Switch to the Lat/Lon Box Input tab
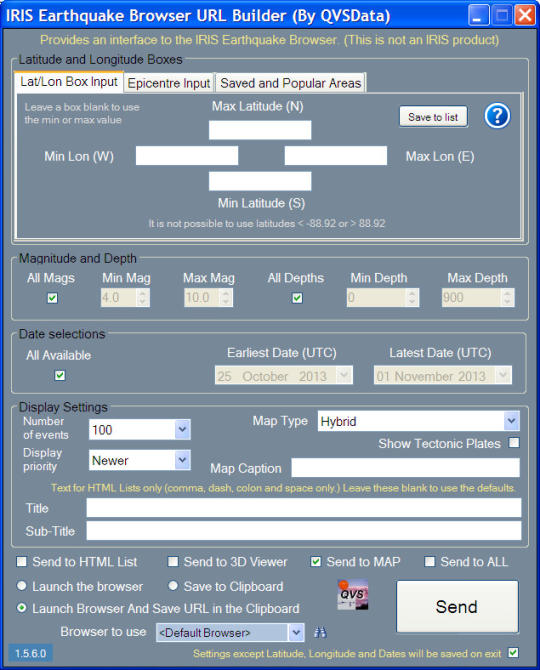 pyautogui.click(x=69, y=82)
